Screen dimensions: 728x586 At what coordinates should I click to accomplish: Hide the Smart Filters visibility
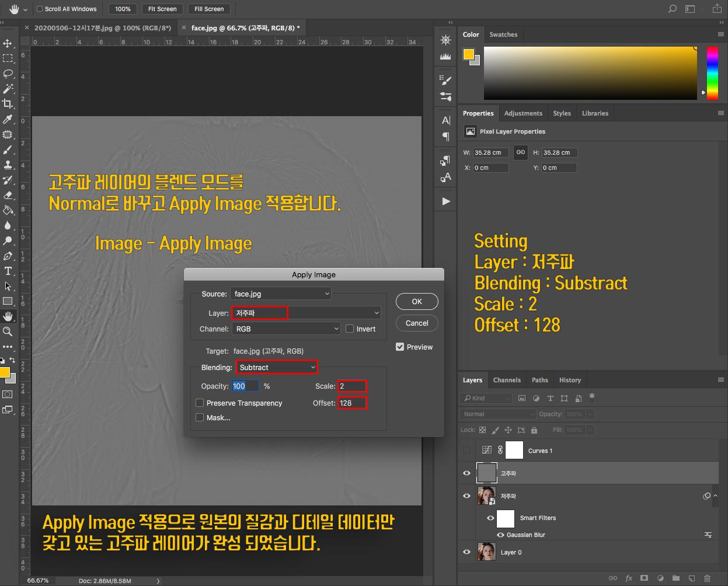pos(490,518)
